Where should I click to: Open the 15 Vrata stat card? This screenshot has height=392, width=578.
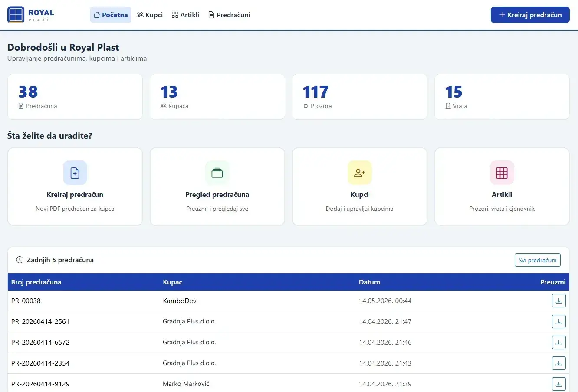(x=502, y=97)
